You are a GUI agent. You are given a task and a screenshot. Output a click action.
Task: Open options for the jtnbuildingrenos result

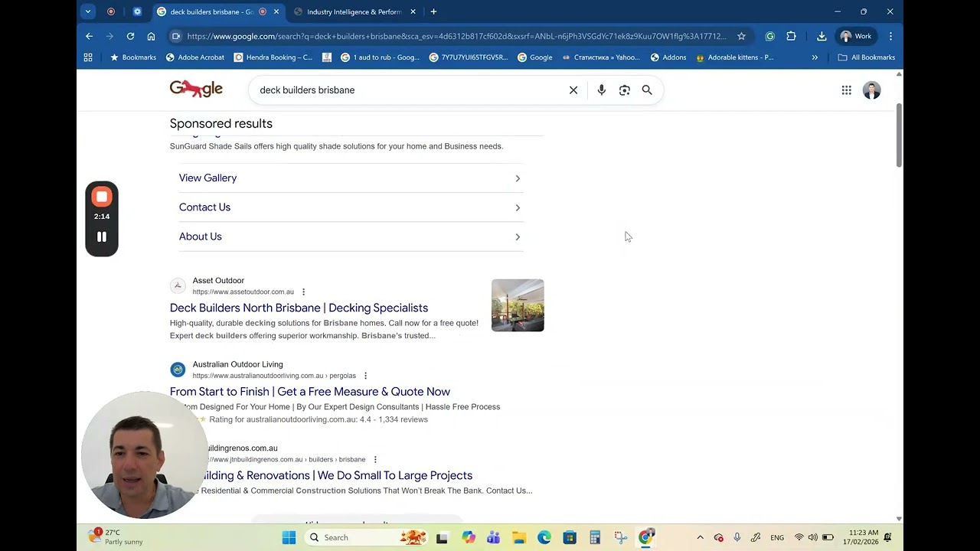click(x=375, y=460)
